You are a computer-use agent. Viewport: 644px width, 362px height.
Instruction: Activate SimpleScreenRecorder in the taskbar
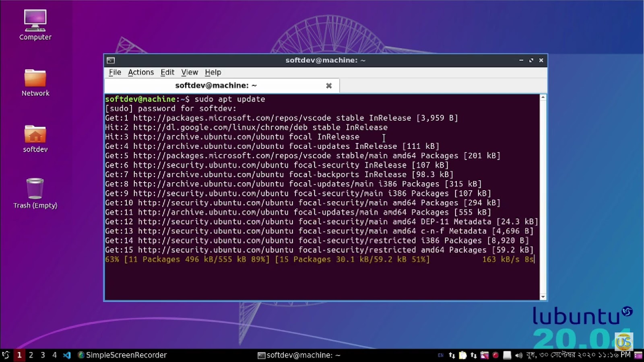point(122,355)
